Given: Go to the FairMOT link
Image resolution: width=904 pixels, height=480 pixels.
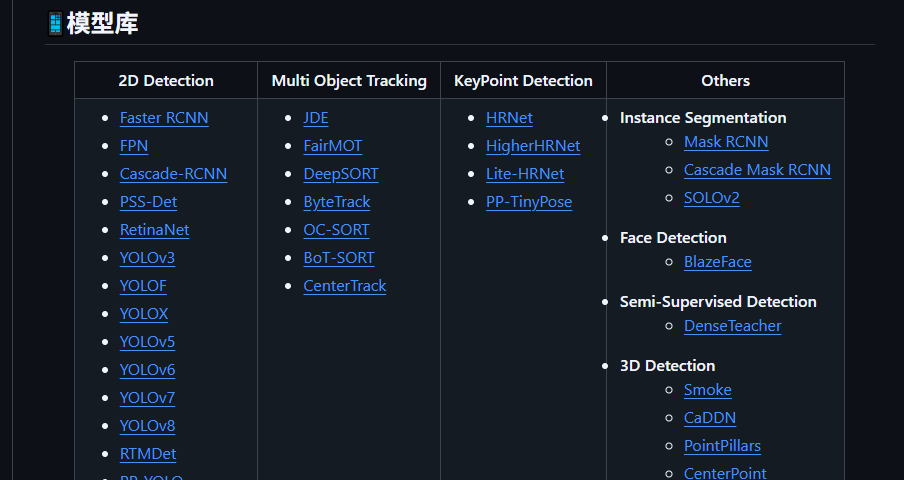Looking at the screenshot, I should pyautogui.click(x=333, y=146).
